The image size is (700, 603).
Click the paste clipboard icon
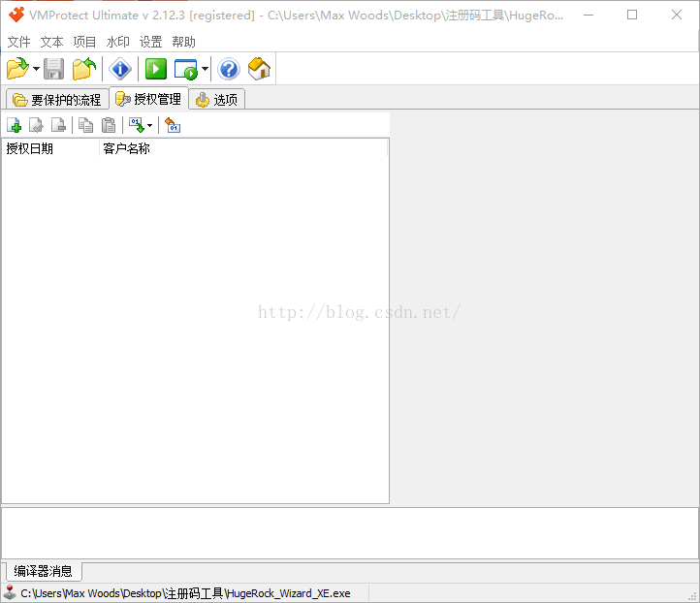coord(109,125)
